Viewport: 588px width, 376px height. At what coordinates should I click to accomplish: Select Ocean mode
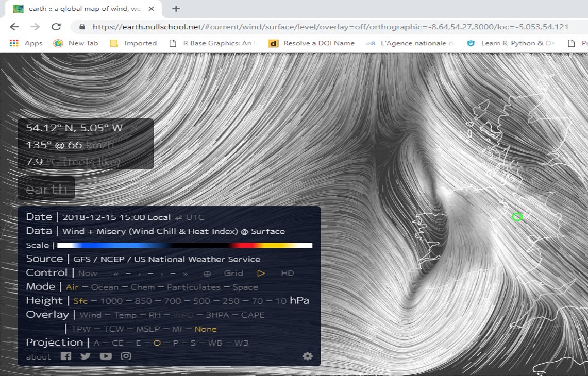(x=105, y=287)
